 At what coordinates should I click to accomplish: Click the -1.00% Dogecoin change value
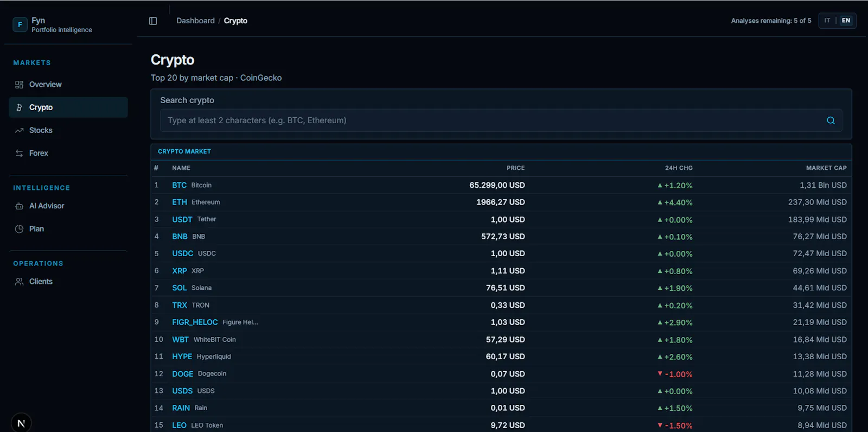tap(675, 374)
